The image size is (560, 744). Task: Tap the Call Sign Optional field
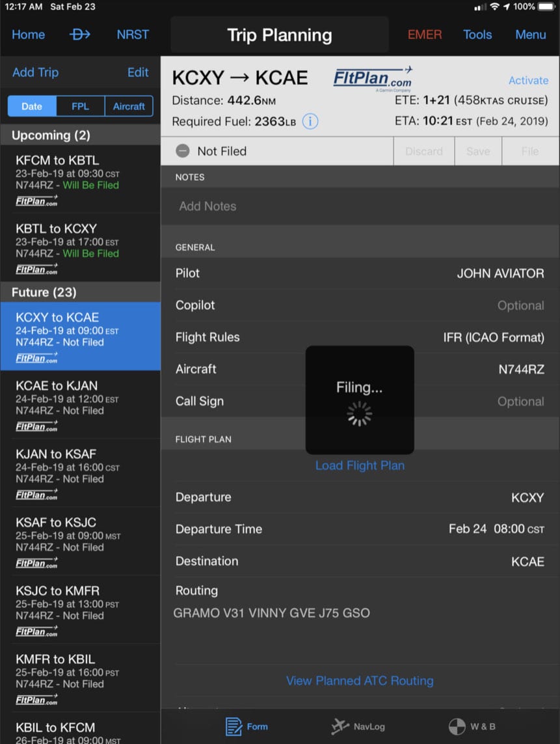coord(360,401)
